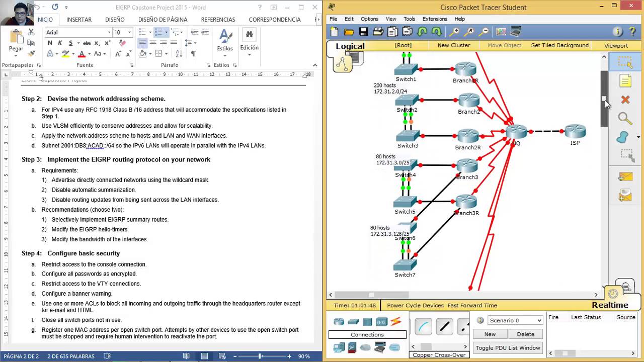This screenshot has height=362, width=644.
Task: Open the REFERENCIAS ribbon tab
Action: (218, 20)
